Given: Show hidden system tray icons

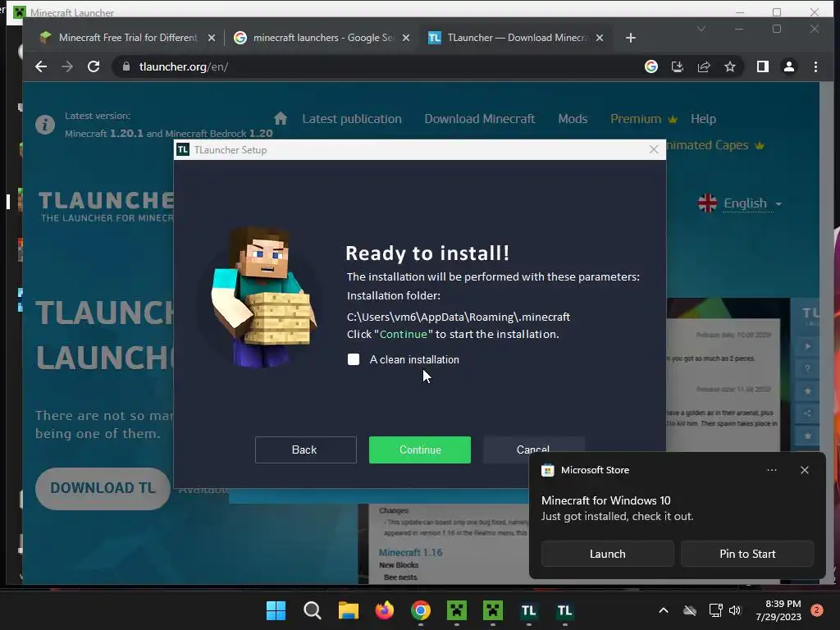Looking at the screenshot, I should click(x=663, y=610).
